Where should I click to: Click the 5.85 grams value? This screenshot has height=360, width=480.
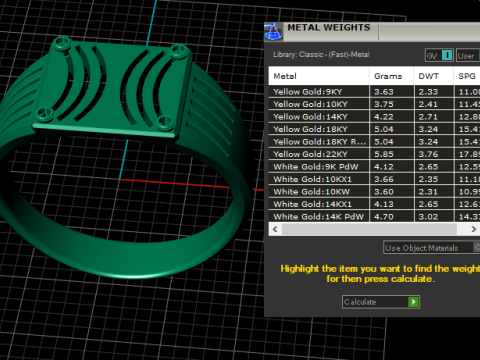point(384,154)
